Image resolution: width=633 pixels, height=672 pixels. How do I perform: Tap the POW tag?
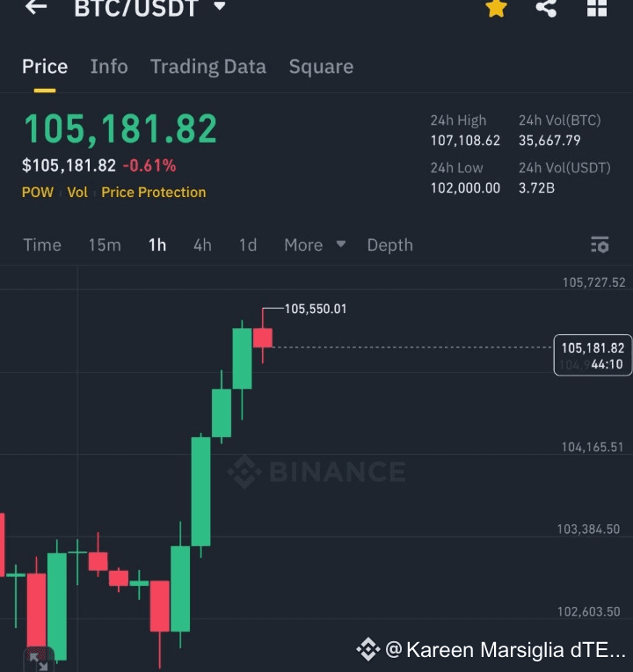pyautogui.click(x=38, y=192)
